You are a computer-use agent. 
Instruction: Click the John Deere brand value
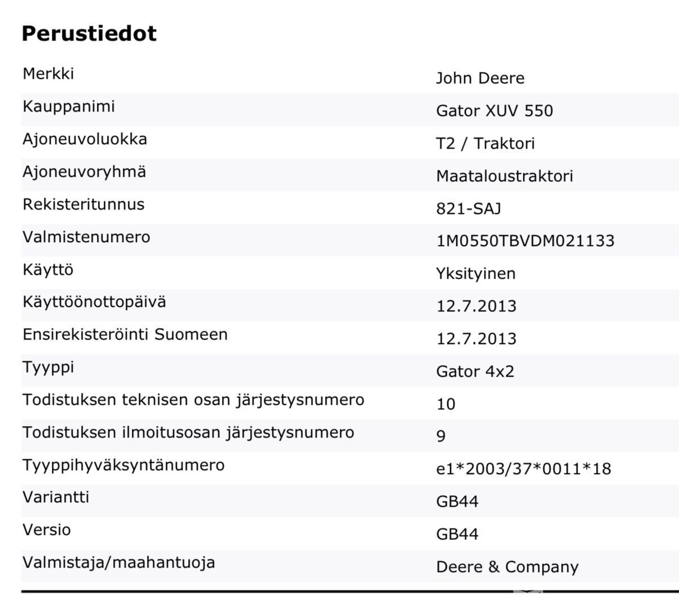[480, 78]
